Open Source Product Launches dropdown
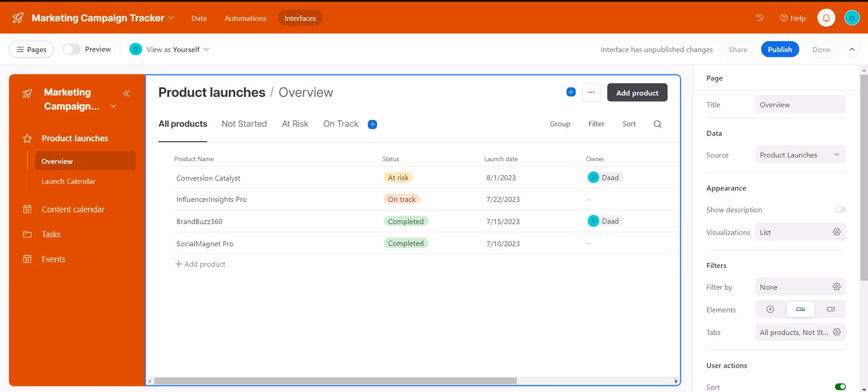This screenshot has width=868, height=392. point(800,155)
